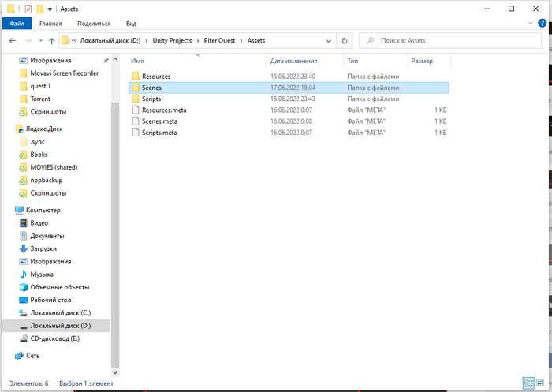
Task: Open the Файл menu
Action: tap(17, 24)
